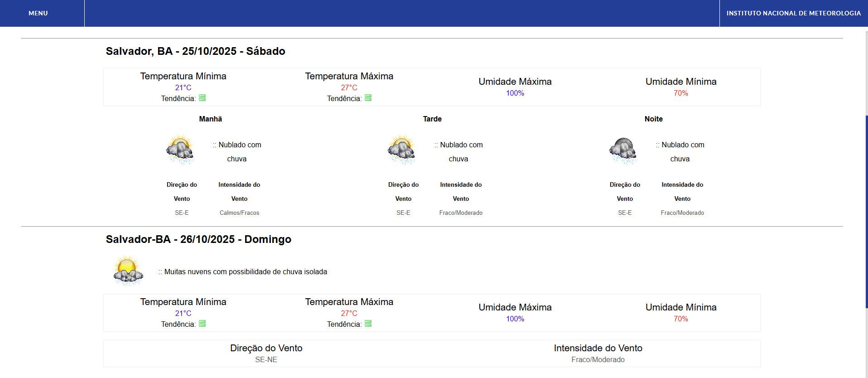Viewport: 868px width, 378px height.
Task: Click the Instituto Nacional de Meteorologia link
Action: tap(793, 13)
